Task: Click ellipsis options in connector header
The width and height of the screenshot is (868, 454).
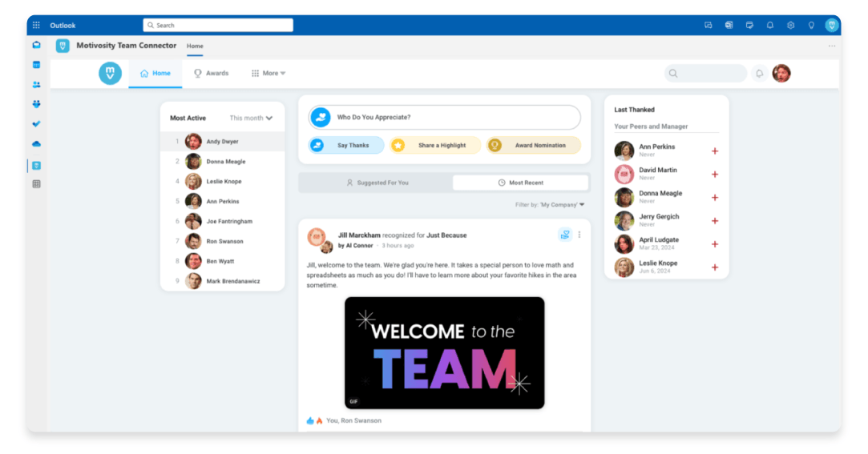Action: tap(831, 46)
